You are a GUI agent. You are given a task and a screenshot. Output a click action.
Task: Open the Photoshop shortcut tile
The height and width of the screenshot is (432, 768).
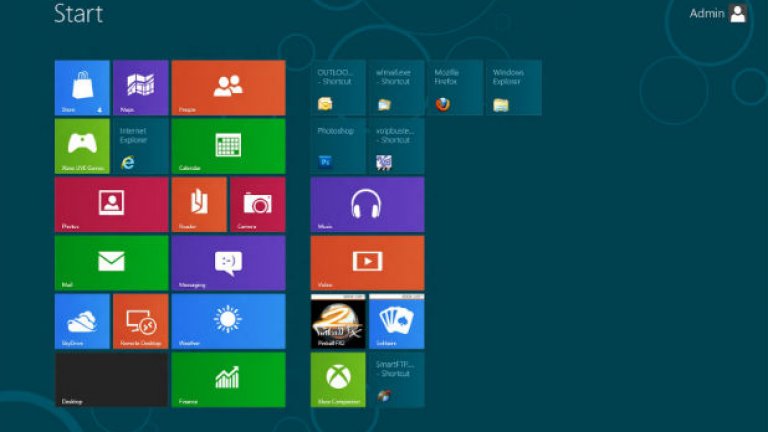pyautogui.click(x=337, y=146)
